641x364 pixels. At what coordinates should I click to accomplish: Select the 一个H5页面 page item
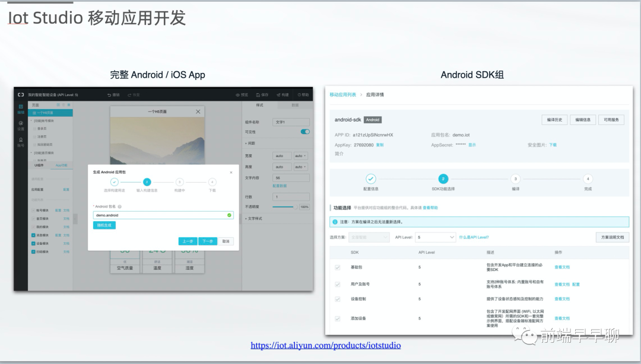50,113
